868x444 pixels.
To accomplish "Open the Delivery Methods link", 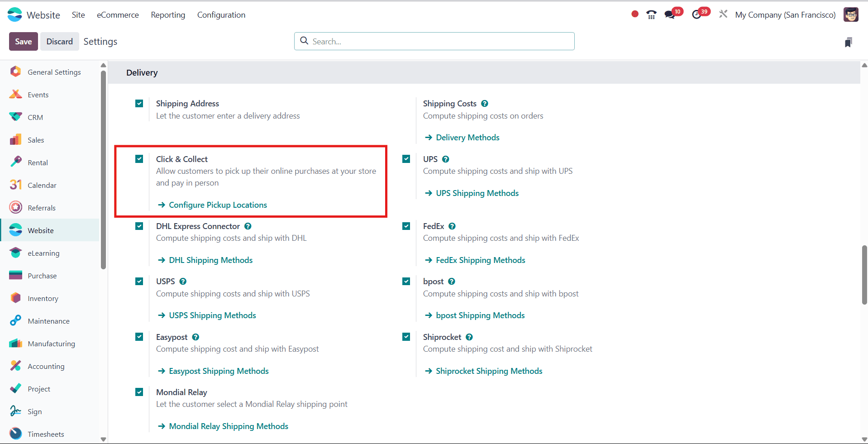I will click(x=462, y=138).
